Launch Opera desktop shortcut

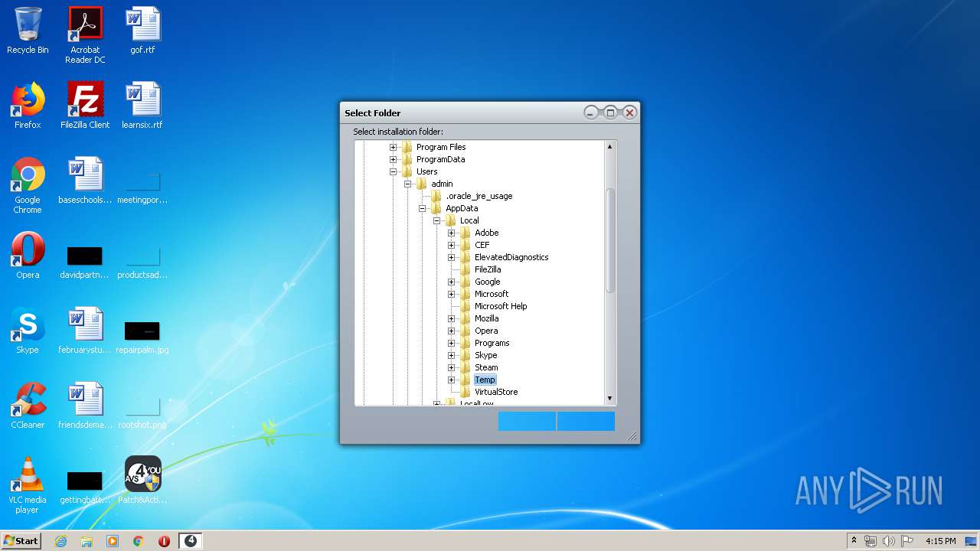28,256
